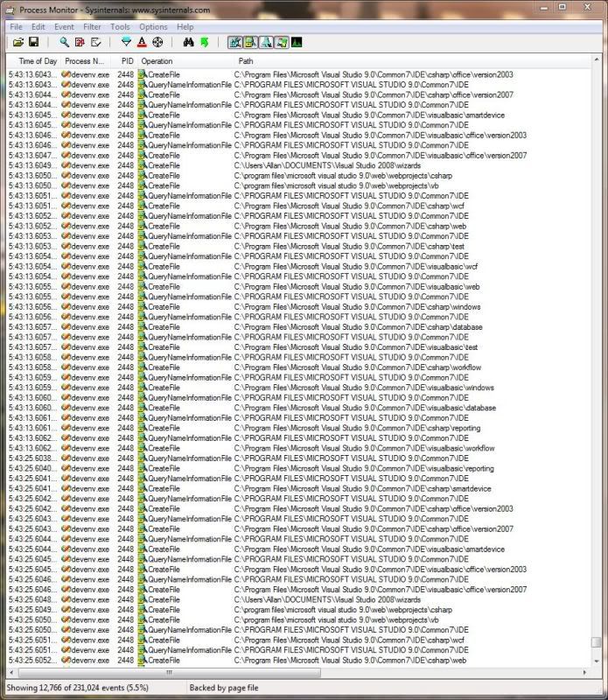
Task: Click the vertical scrollbar up arrow
Action: pyautogui.click(x=597, y=59)
